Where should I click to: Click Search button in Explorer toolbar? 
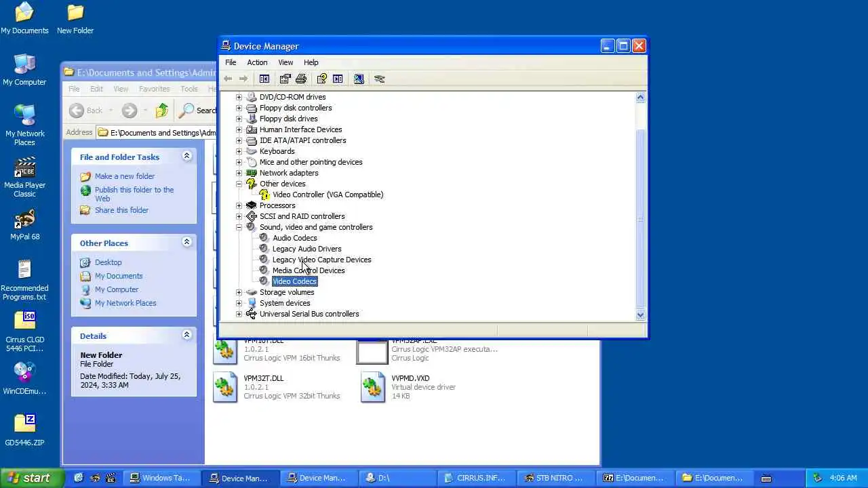197,110
